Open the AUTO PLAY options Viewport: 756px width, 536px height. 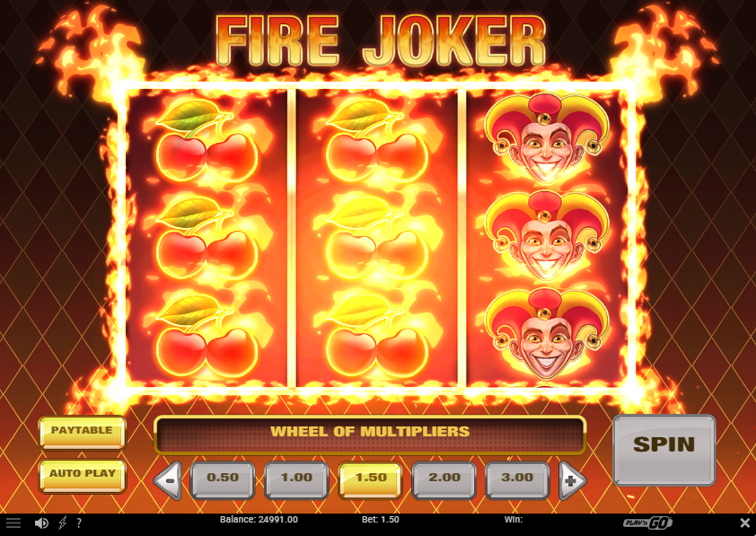point(83,476)
